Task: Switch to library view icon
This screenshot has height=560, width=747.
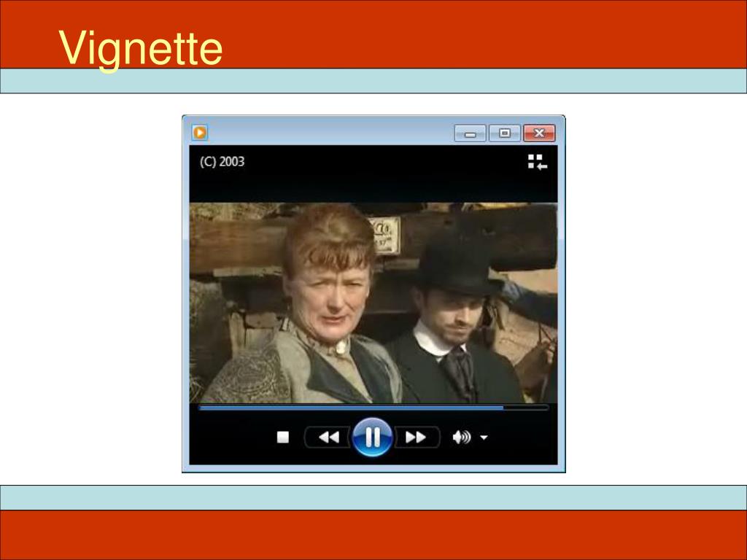Action: click(537, 162)
